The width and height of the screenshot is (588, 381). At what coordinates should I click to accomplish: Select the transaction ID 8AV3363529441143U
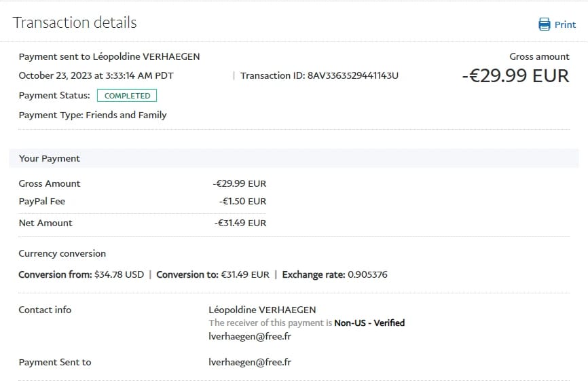click(352, 75)
